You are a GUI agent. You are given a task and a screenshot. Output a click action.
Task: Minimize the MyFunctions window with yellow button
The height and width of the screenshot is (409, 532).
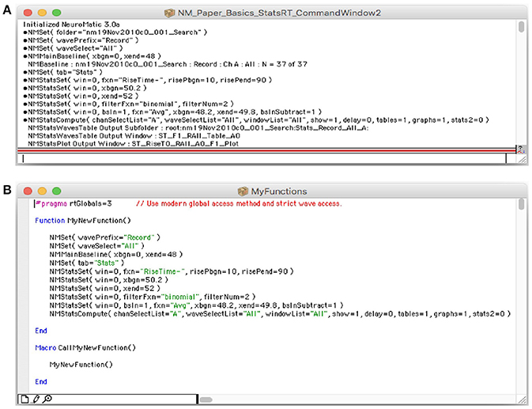tap(42, 191)
